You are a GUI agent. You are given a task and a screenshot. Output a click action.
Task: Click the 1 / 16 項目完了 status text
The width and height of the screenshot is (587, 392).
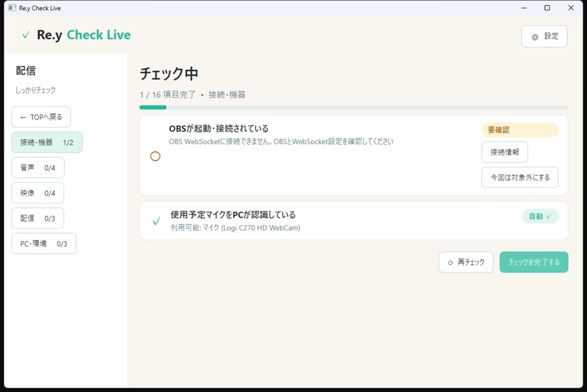click(x=168, y=95)
